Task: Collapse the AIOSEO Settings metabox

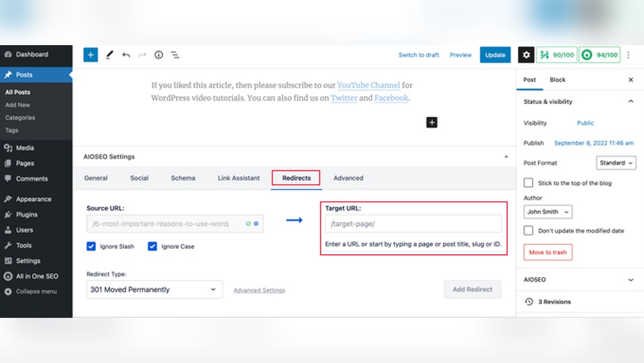Action: [506, 157]
